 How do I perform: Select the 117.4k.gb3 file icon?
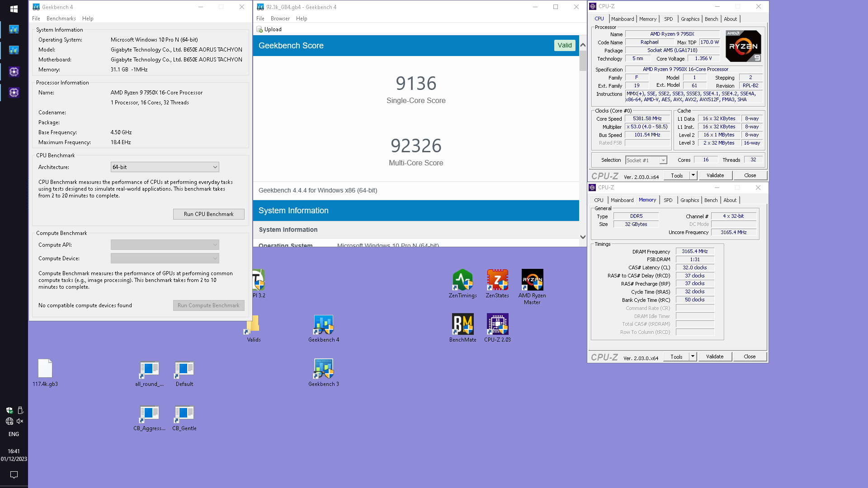45,372
